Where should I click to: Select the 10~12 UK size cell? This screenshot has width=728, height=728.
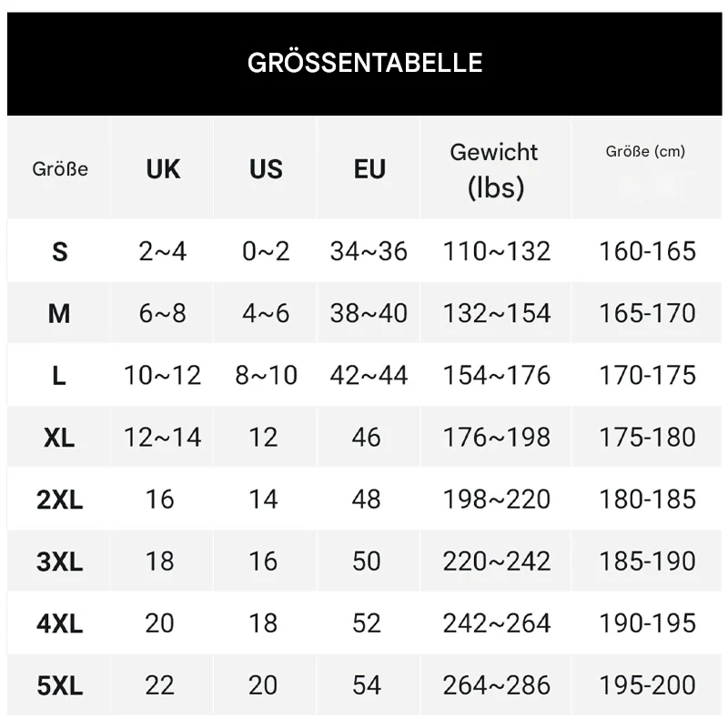click(x=162, y=375)
